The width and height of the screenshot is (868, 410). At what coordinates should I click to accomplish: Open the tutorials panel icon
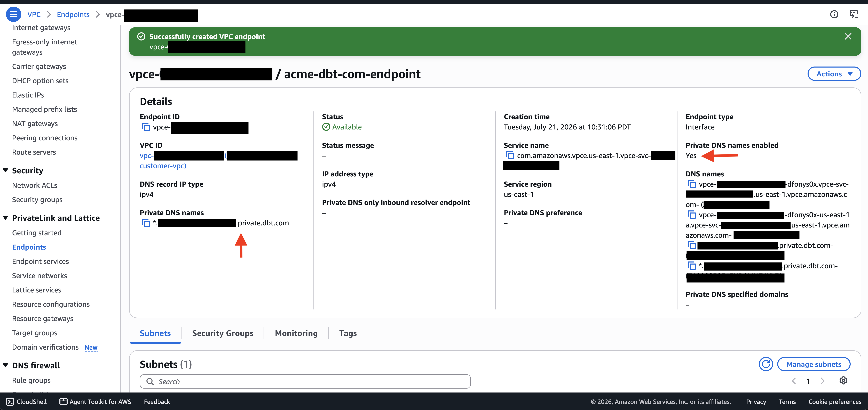point(853,14)
